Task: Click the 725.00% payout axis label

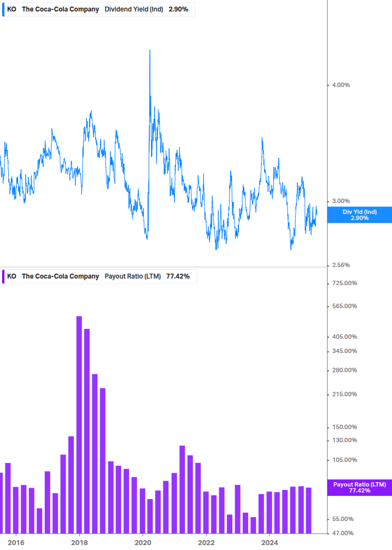Action: coord(344,283)
